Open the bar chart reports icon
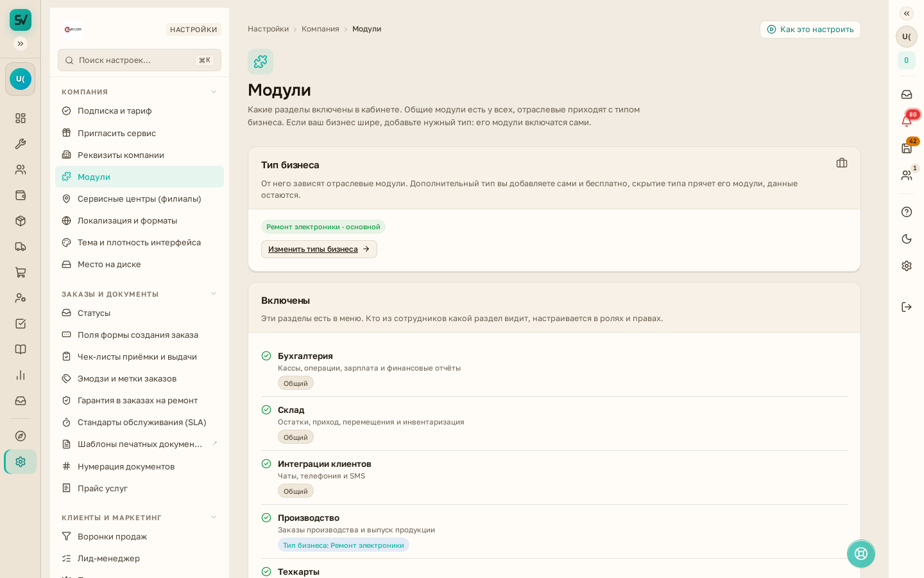The image size is (924, 578). point(21,375)
